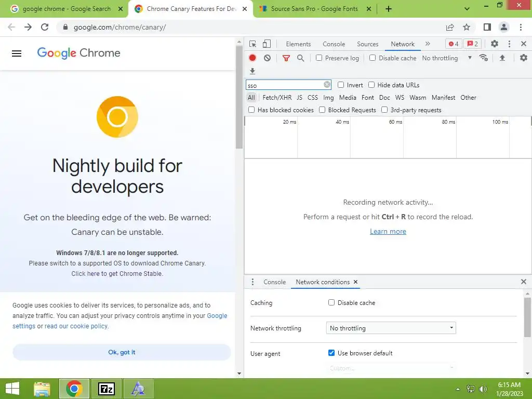Clear the sso filter text
The width and height of the screenshot is (532, 399).
coord(327,85)
